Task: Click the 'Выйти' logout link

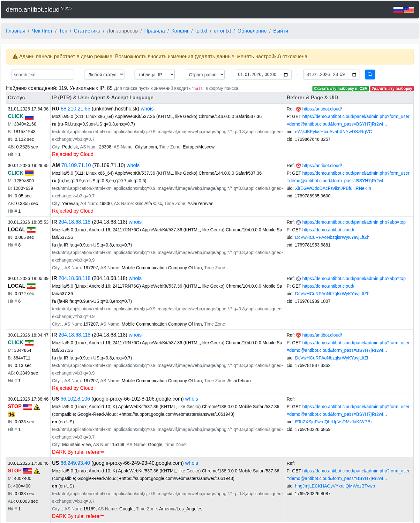Action: tap(280, 31)
